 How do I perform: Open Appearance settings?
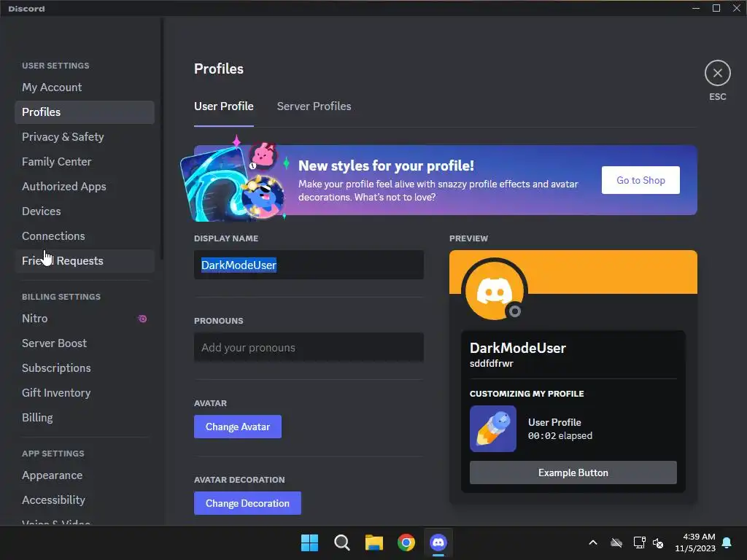[85, 475]
